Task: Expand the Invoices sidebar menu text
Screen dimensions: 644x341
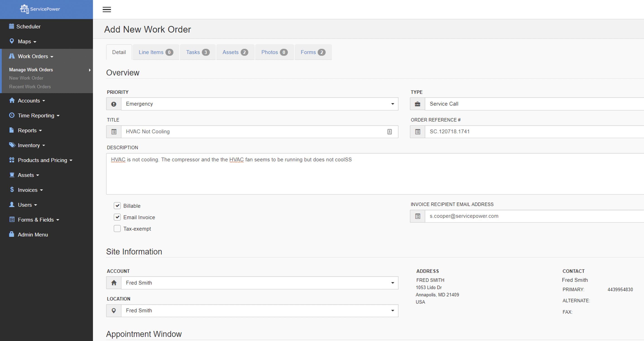Action: pyautogui.click(x=27, y=190)
